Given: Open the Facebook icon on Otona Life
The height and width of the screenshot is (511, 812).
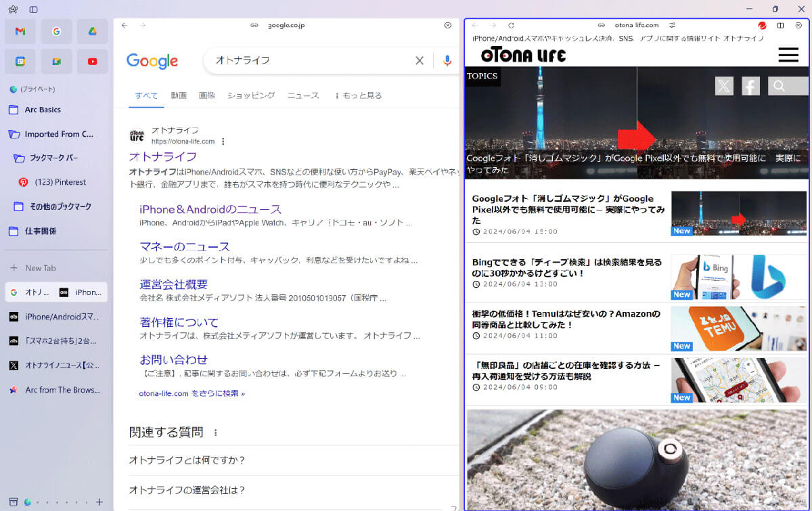Looking at the screenshot, I should coord(750,86).
